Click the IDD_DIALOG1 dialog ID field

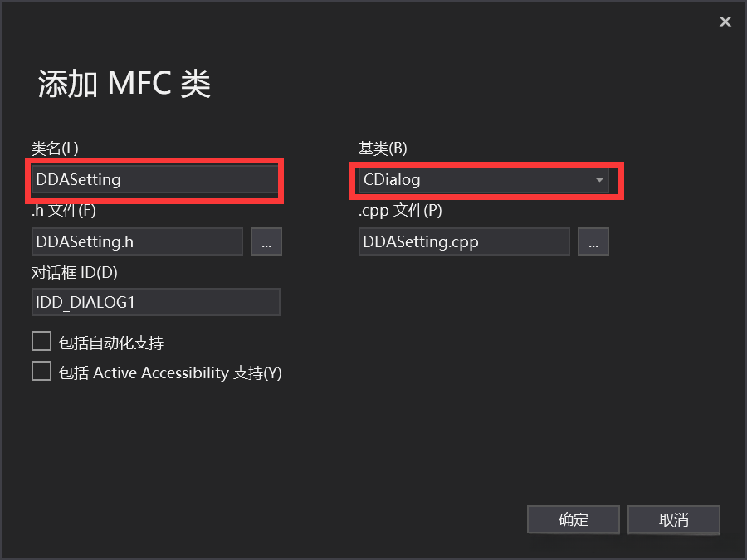point(155,302)
